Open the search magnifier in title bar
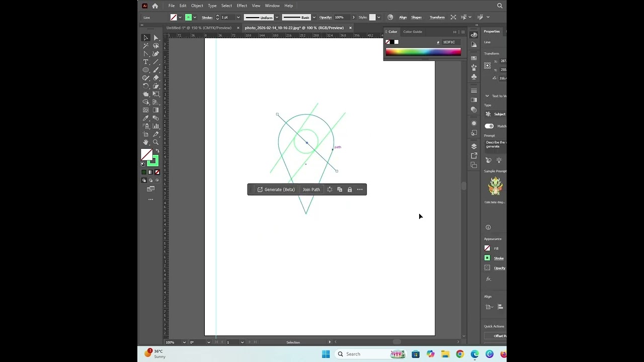The width and height of the screenshot is (644, 362). 500,6
